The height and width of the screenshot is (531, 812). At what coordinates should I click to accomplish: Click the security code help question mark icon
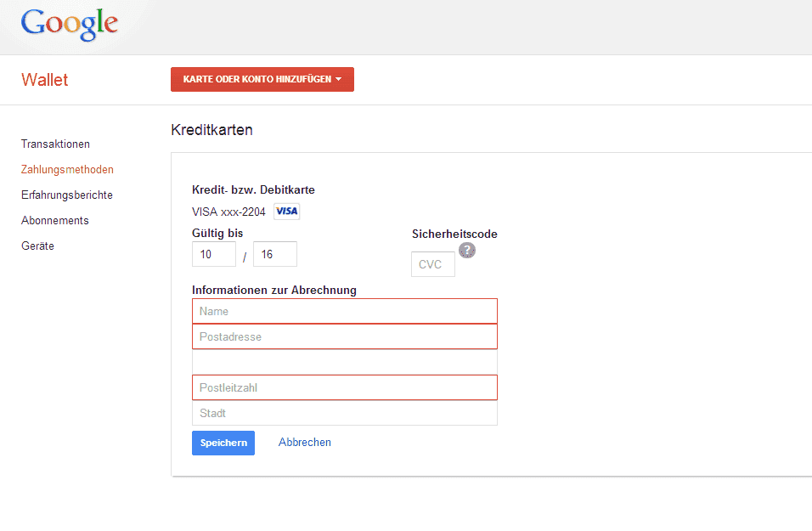click(467, 251)
